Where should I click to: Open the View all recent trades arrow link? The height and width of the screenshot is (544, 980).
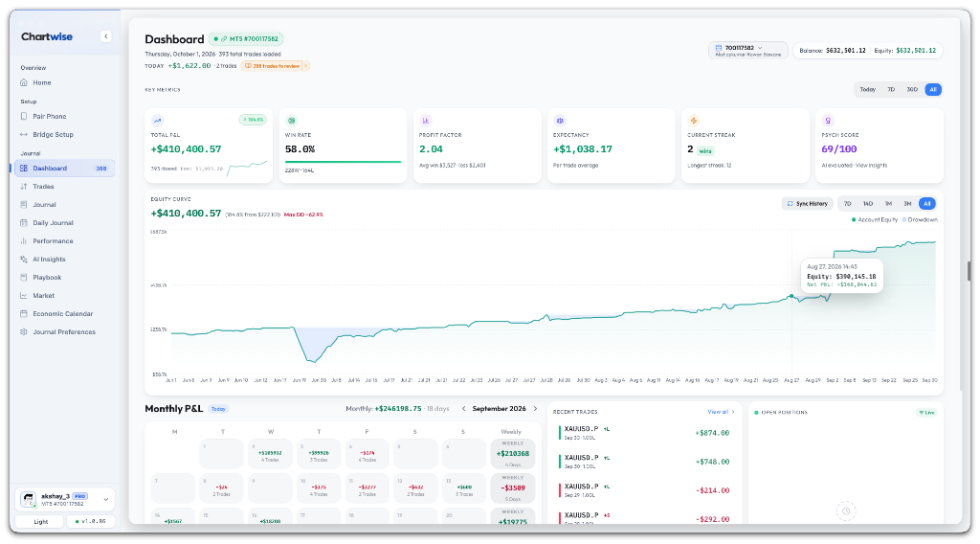pyautogui.click(x=722, y=412)
